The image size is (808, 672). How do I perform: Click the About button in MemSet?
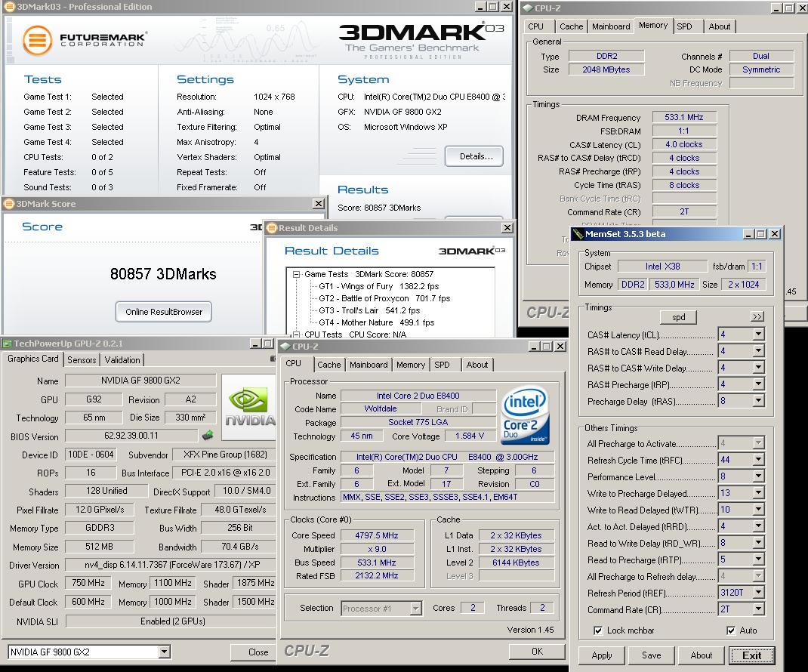tap(701, 655)
